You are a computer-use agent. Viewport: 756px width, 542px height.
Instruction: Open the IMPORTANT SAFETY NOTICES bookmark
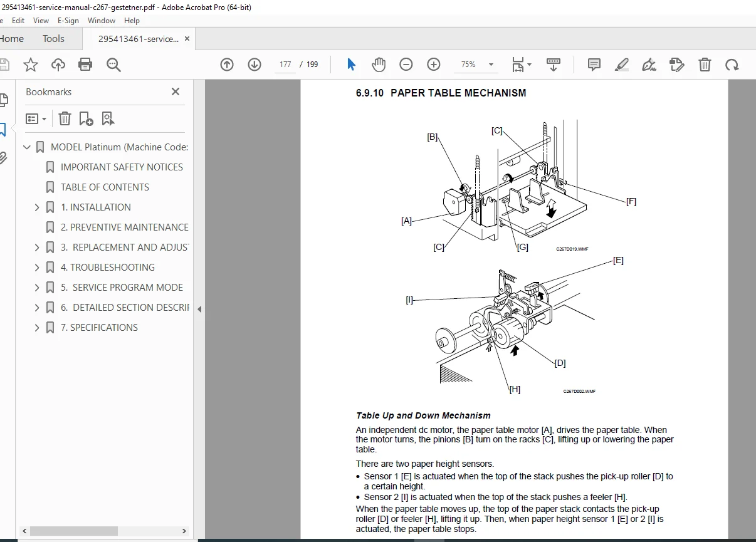pyautogui.click(x=122, y=167)
